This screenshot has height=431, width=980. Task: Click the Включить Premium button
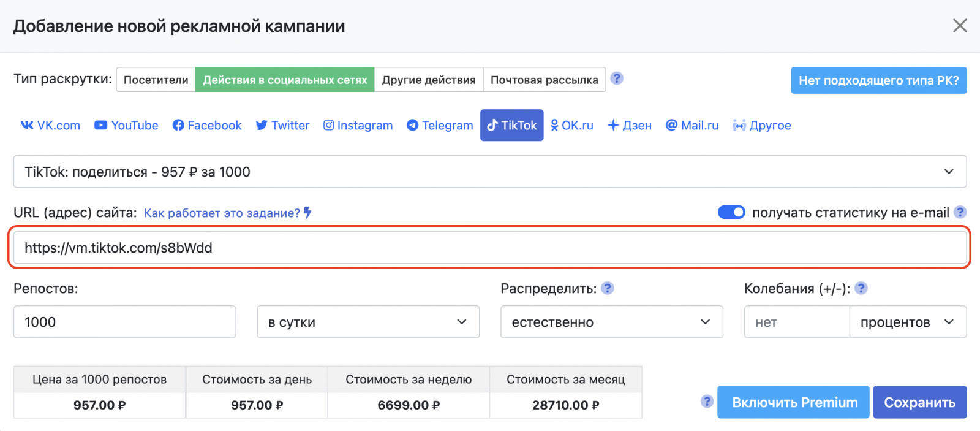[793, 402]
